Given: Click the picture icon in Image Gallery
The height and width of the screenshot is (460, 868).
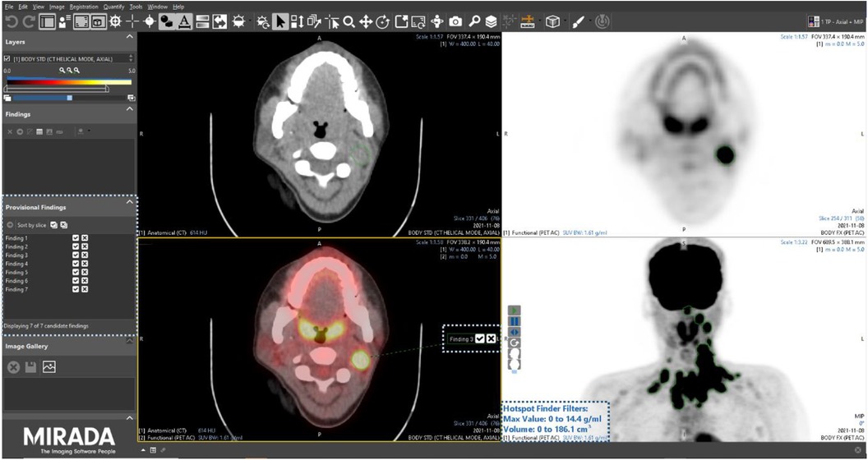Looking at the screenshot, I should 48,366.
